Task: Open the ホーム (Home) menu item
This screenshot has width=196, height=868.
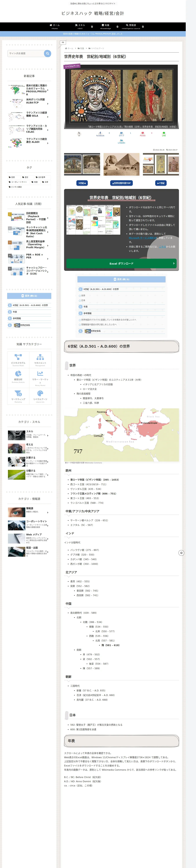Action: 55,26
